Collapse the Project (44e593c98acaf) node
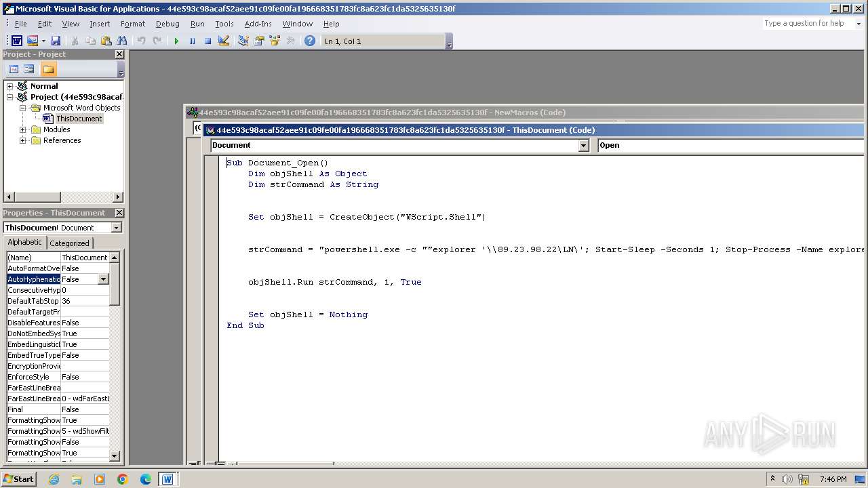Viewport: 868px width, 488px height. (x=9, y=97)
